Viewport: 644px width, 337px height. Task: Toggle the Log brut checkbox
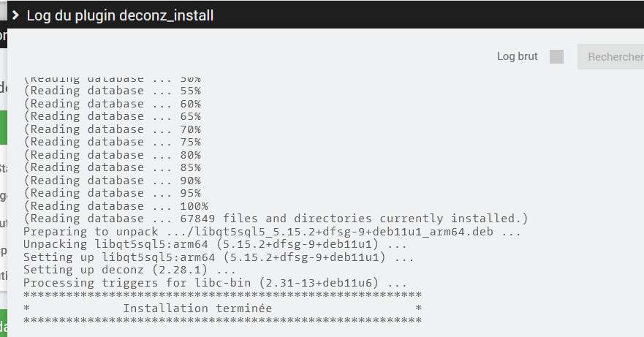point(556,57)
